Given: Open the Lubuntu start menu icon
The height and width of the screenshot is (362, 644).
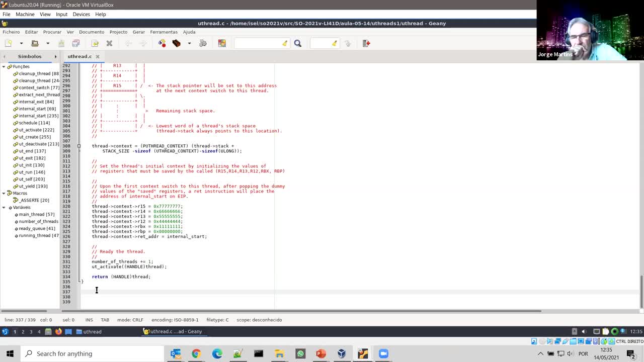Looking at the screenshot, I should click(x=5, y=331).
